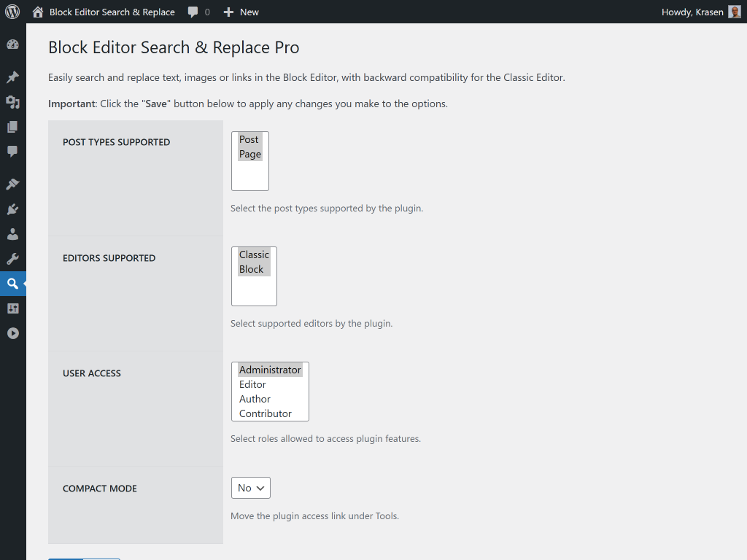Viewport: 747px width, 560px height.
Task: Select Post in post types list
Action: (249, 139)
